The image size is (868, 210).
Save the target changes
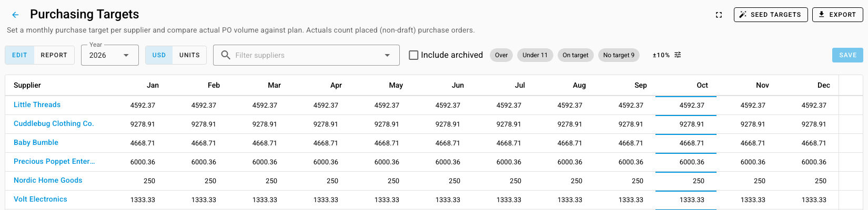(847, 55)
